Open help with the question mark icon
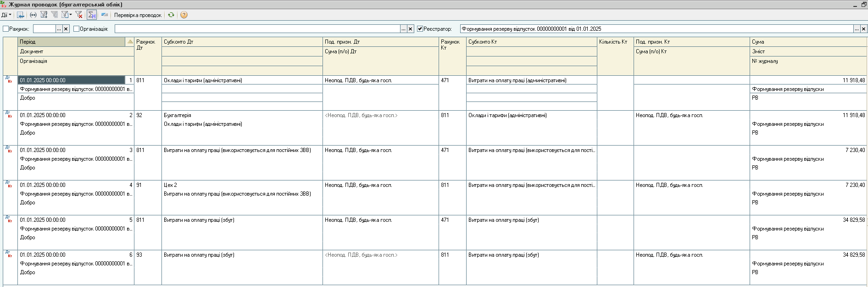Image resolution: width=868 pixels, height=287 pixels. (184, 15)
